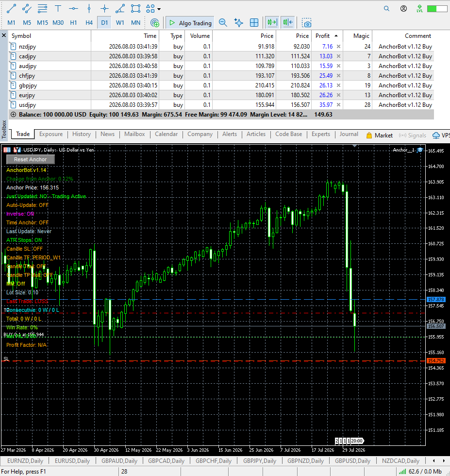Switch chart to M15 timeframe
The image size is (450, 476).
(x=43, y=23)
